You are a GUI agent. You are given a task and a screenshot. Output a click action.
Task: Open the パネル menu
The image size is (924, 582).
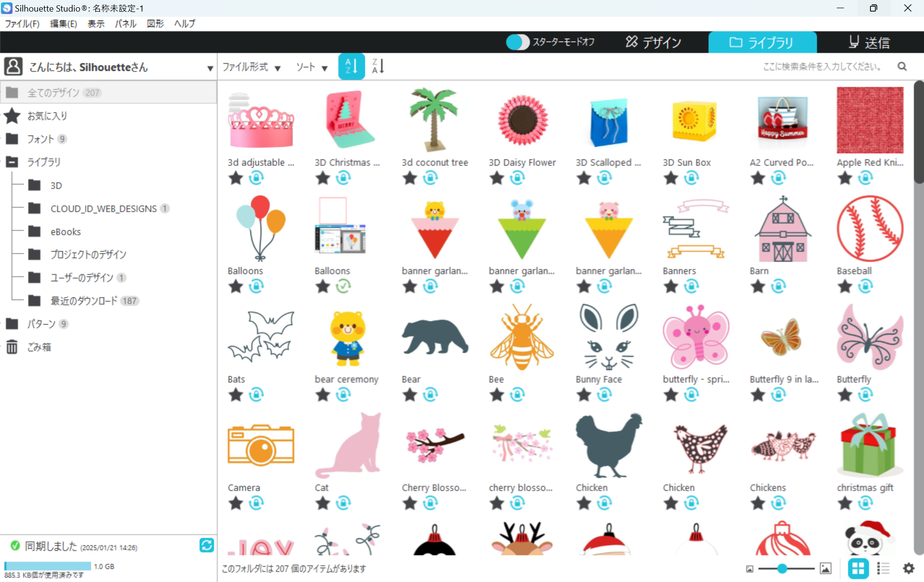coord(125,24)
